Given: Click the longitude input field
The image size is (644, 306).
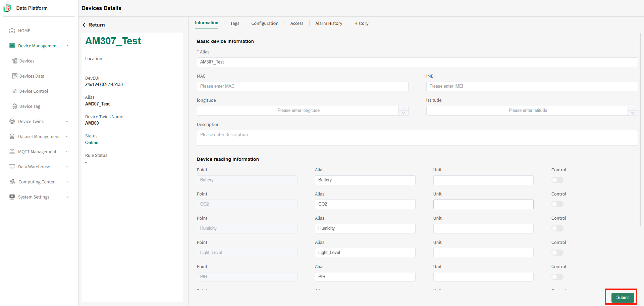Looking at the screenshot, I should point(298,111).
